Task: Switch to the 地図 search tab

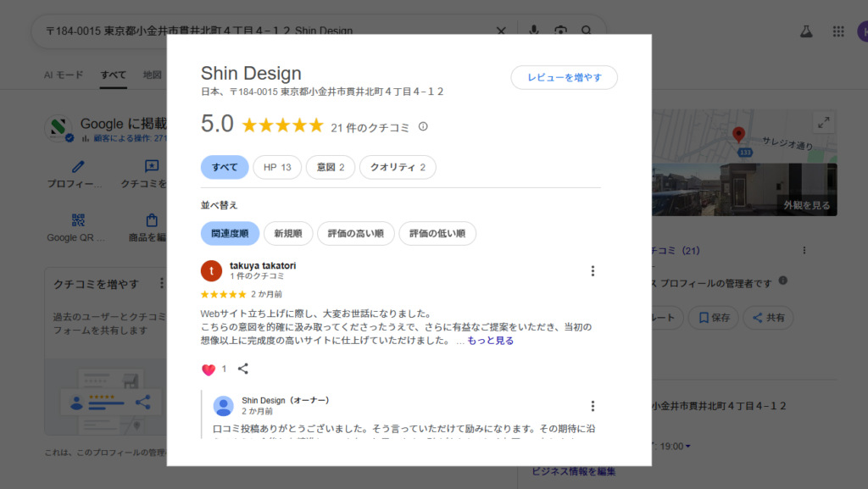Action: pyautogui.click(x=153, y=75)
